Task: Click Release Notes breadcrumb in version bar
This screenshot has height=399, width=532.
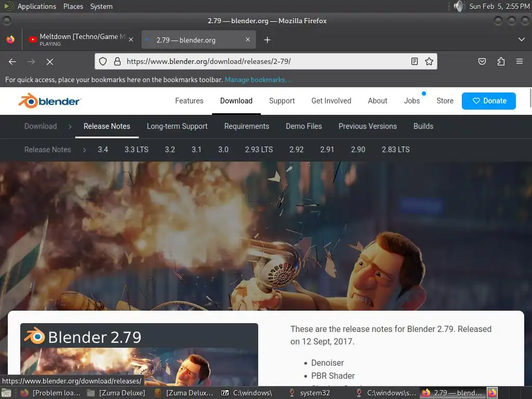Action: point(47,150)
